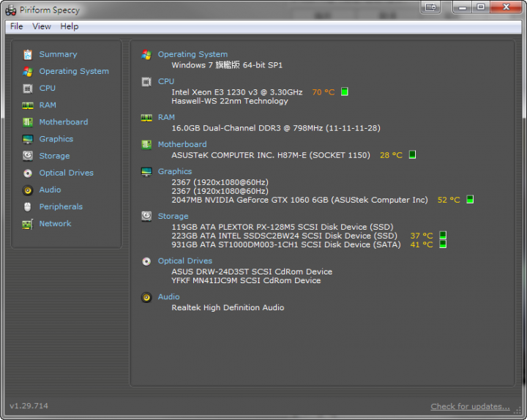Click the RAM icon in summary panel
The width and height of the screenshot is (527, 420).
pyautogui.click(x=146, y=118)
